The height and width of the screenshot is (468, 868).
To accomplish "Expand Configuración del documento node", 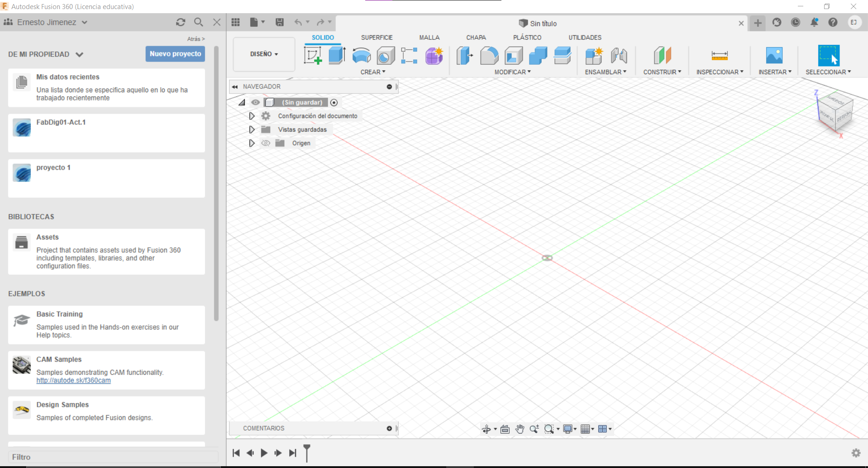I will tap(252, 116).
